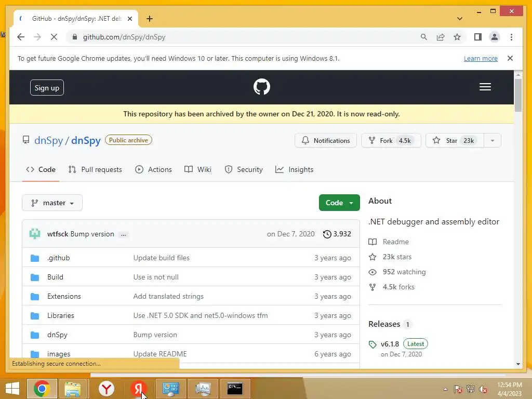Open the Wiki tab
532x399 pixels.
[198, 169]
